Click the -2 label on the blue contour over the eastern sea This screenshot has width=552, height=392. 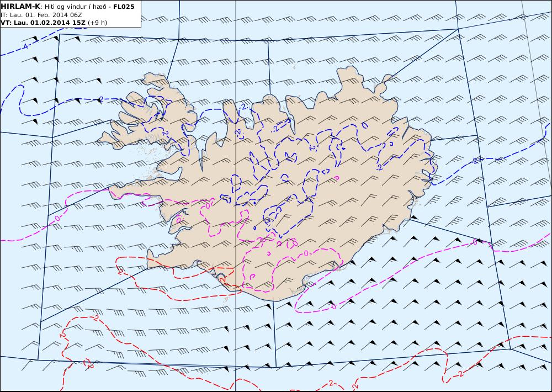475,161
